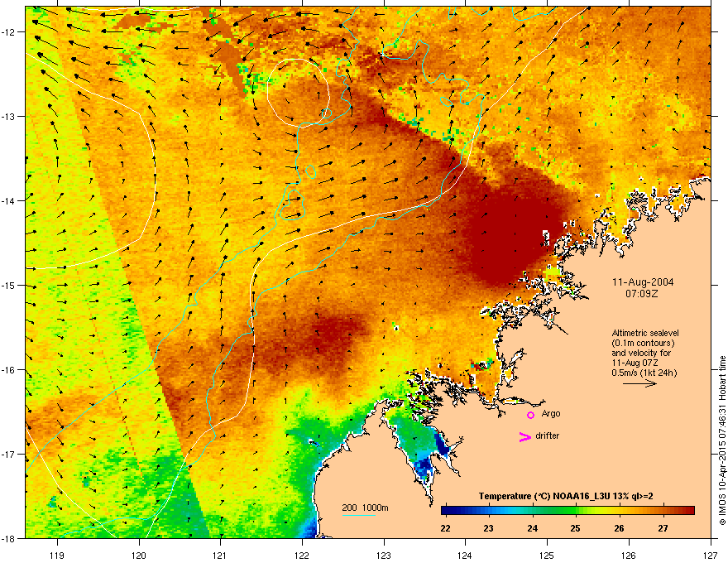Screen dimensions: 728x563
Task: Click latitude axis label -15
Action: click(9, 285)
